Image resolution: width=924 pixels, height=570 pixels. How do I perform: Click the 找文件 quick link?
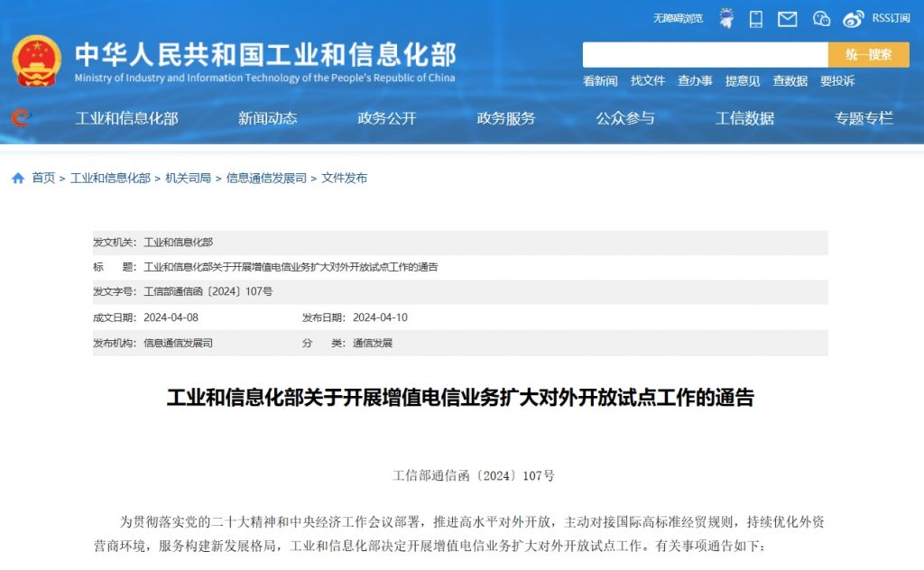pyautogui.click(x=647, y=81)
